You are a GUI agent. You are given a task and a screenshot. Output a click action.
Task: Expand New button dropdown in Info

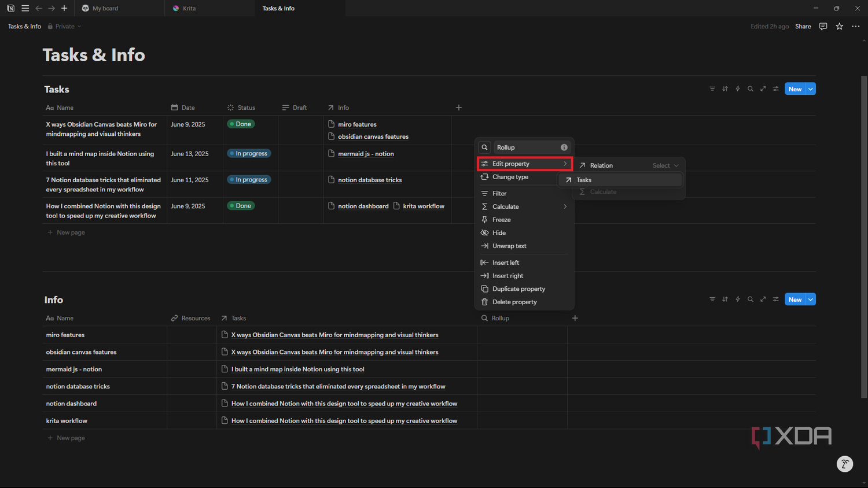(x=811, y=300)
